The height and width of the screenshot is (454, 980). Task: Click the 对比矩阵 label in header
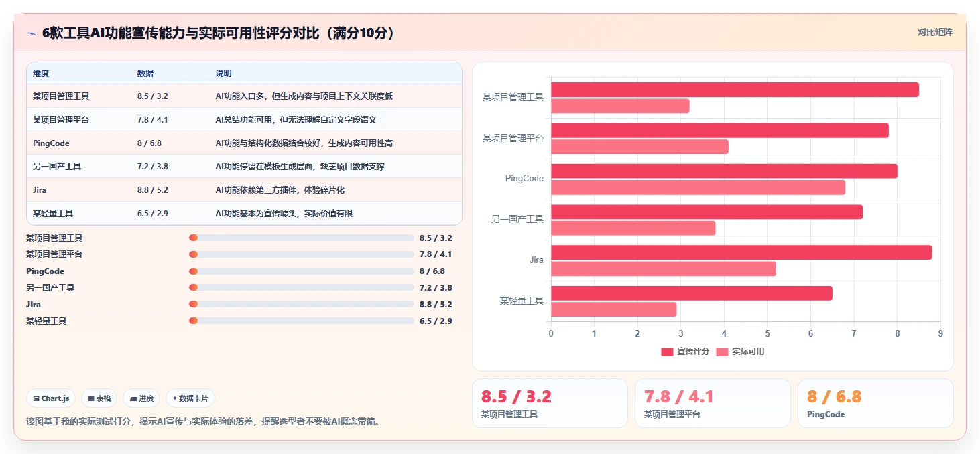[x=934, y=32]
